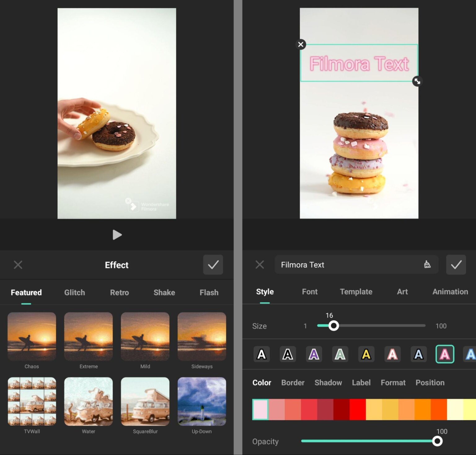Confirm text edits with the checkmark icon
476x455 pixels.
(456, 265)
